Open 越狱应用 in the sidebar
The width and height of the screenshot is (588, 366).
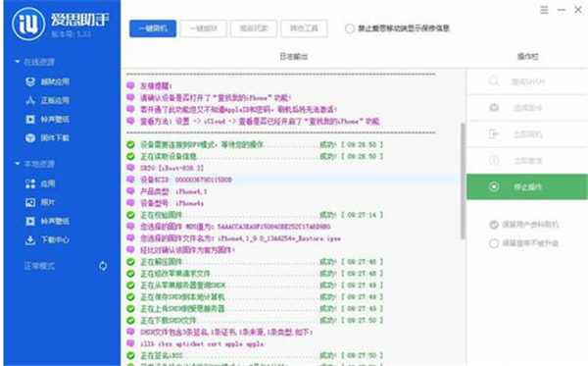click(47, 81)
